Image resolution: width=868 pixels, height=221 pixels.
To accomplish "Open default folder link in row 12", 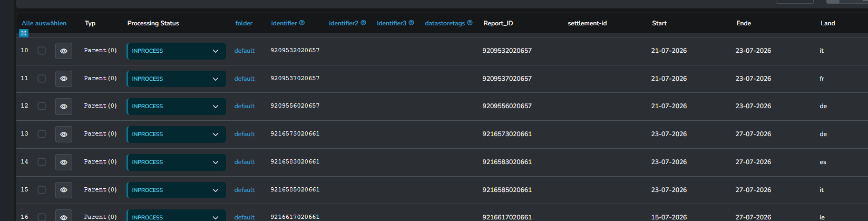I will [x=245, y=106].
